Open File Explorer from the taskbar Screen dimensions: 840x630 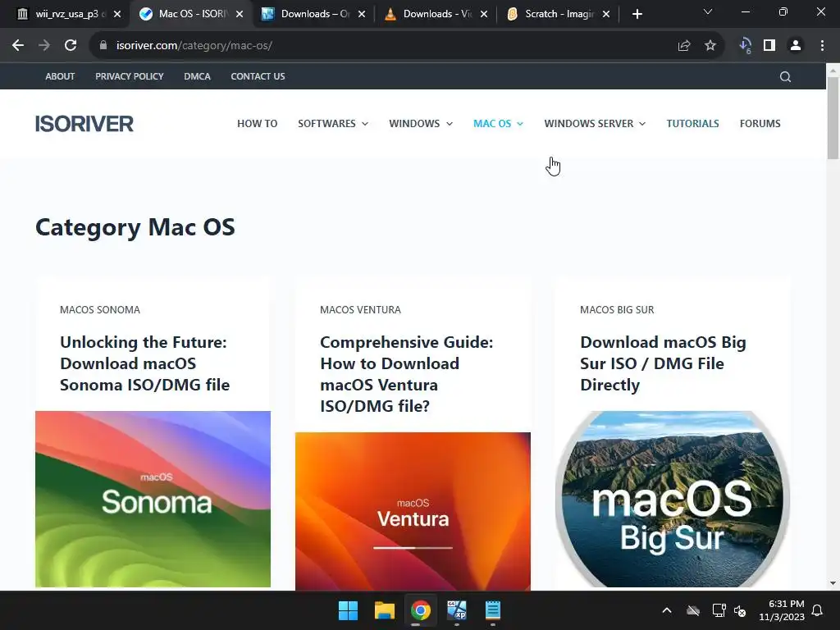tap(384, 610)
